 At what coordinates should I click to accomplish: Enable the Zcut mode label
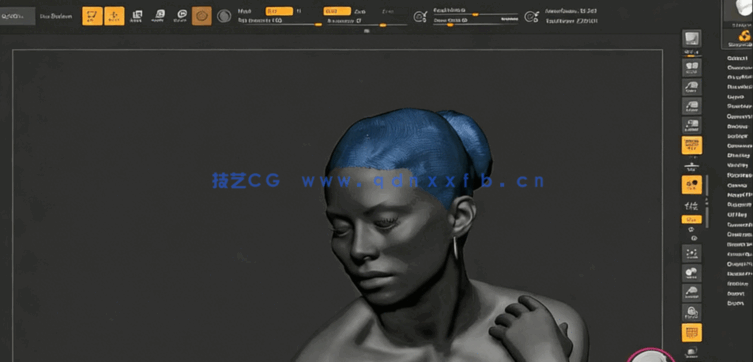coord(388,11)
